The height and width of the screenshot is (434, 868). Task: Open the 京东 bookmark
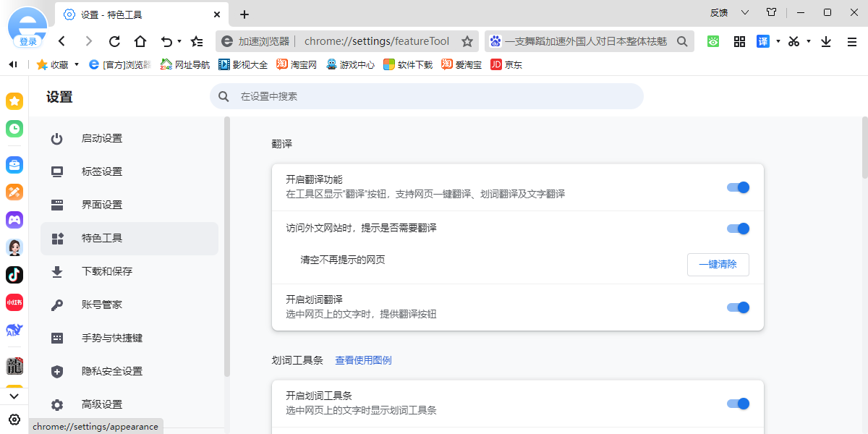506,64
